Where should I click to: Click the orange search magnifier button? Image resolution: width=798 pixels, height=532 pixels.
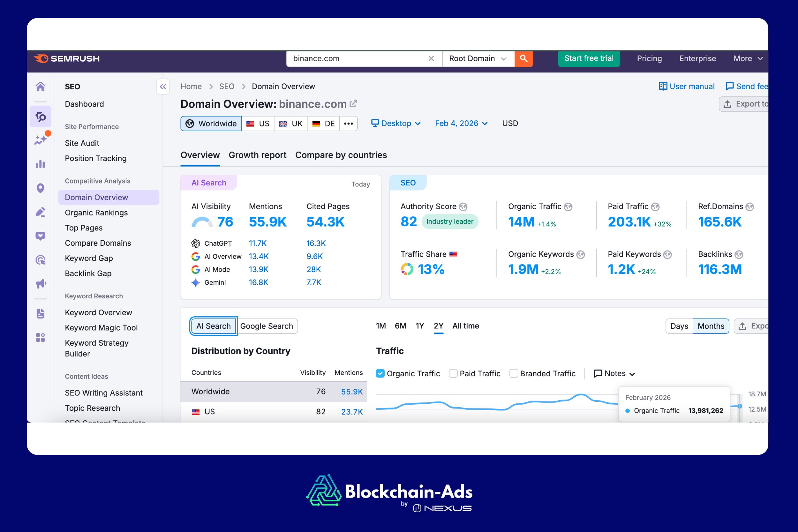pyautogui.click(x=523, y=59)
